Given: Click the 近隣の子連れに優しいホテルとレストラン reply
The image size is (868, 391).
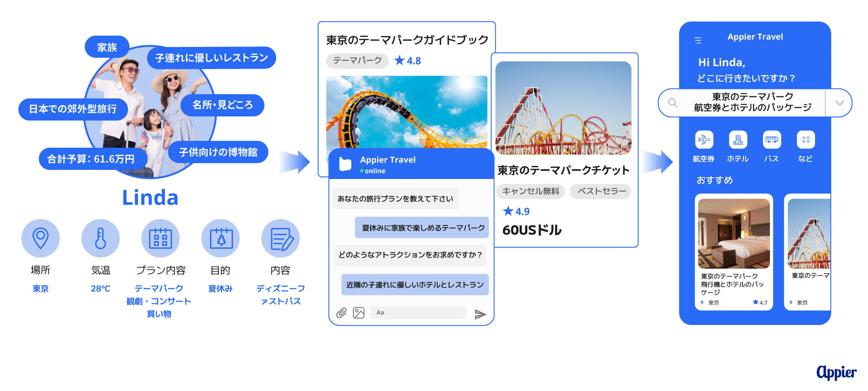Looking at the screenshot, I should (x=415, y=285).
